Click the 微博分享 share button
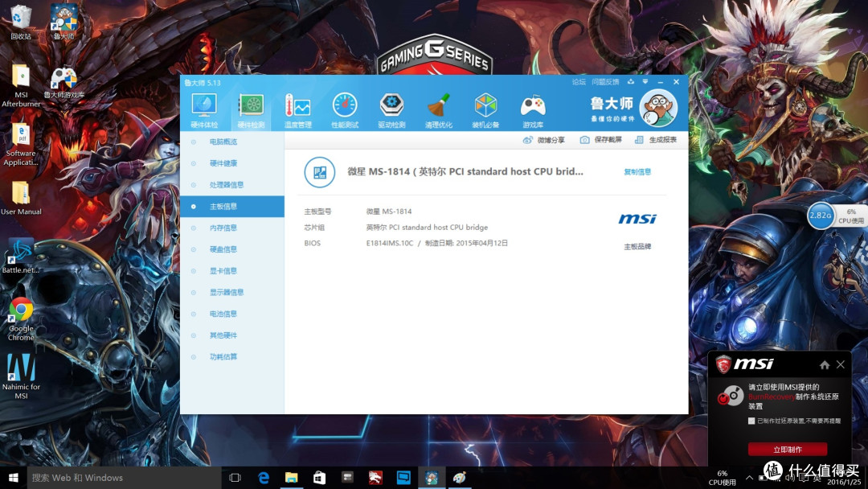The width and height of the screenshot is (868, 489). coord(543,140)
